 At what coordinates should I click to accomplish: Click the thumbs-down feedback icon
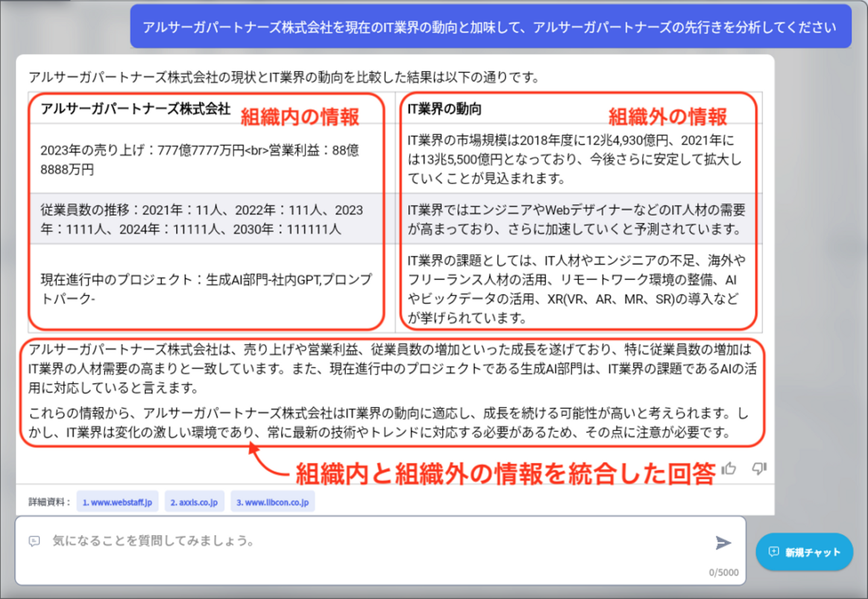(759, 469)
